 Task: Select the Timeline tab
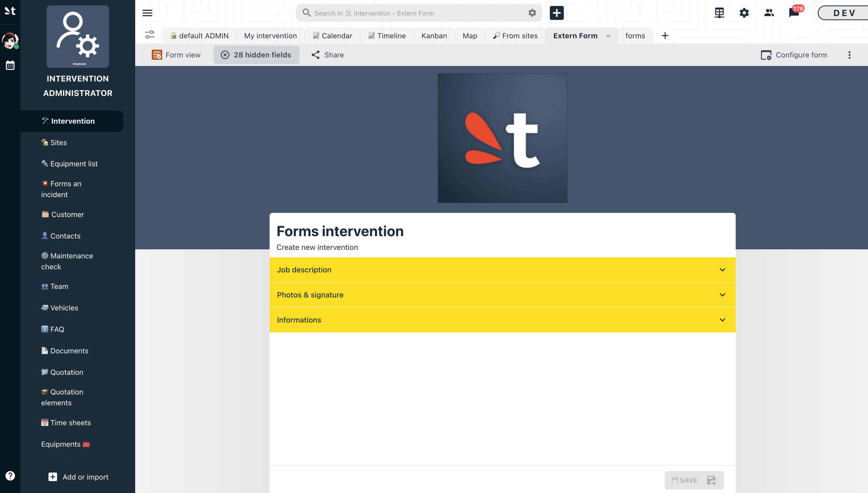pyautogui.click(x=387, y=35)
